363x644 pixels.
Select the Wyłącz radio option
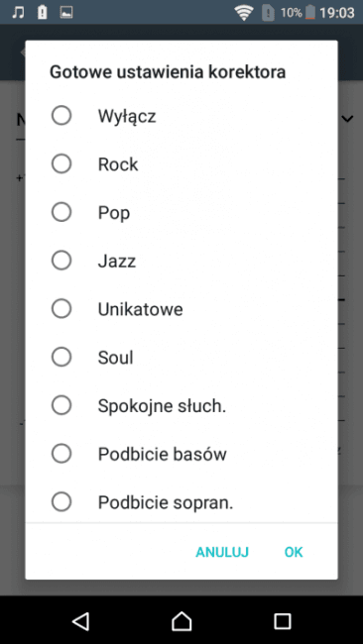181,116
